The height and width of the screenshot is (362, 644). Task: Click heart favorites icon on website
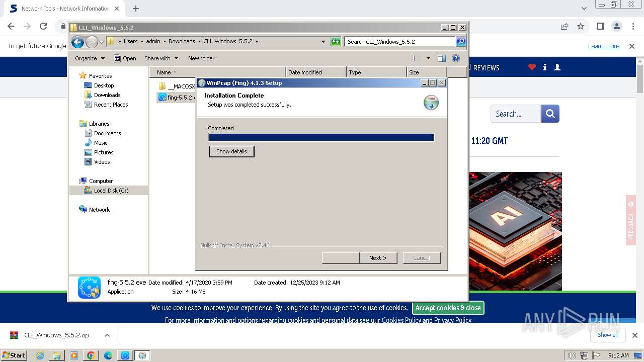pyautogui.click(x=532, y=67)
